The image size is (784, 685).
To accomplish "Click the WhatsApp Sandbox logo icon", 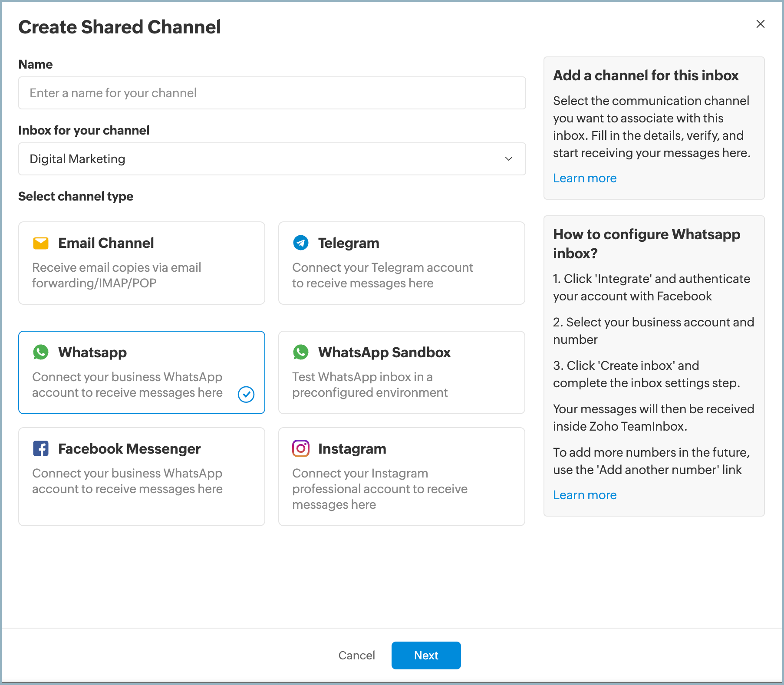I will tap(301, 352).
